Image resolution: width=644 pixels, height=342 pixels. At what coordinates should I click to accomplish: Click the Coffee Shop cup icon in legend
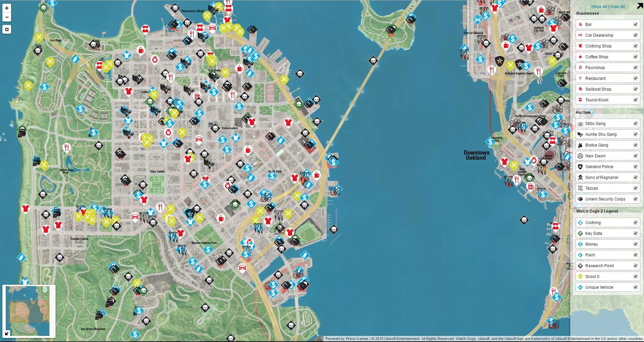click(580, 57)
